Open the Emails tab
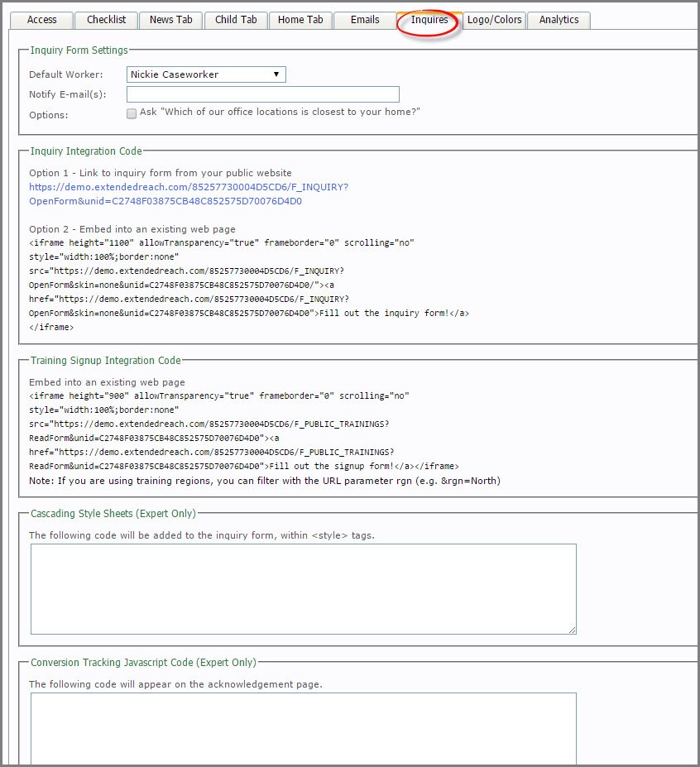700x767 pixels. click(364, 20)
